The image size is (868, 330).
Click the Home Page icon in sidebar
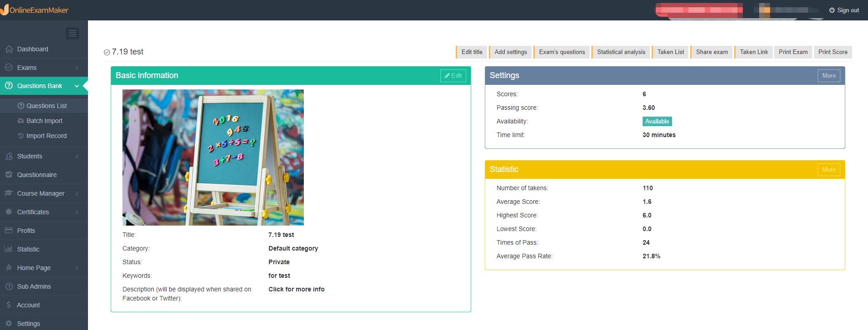9,268
